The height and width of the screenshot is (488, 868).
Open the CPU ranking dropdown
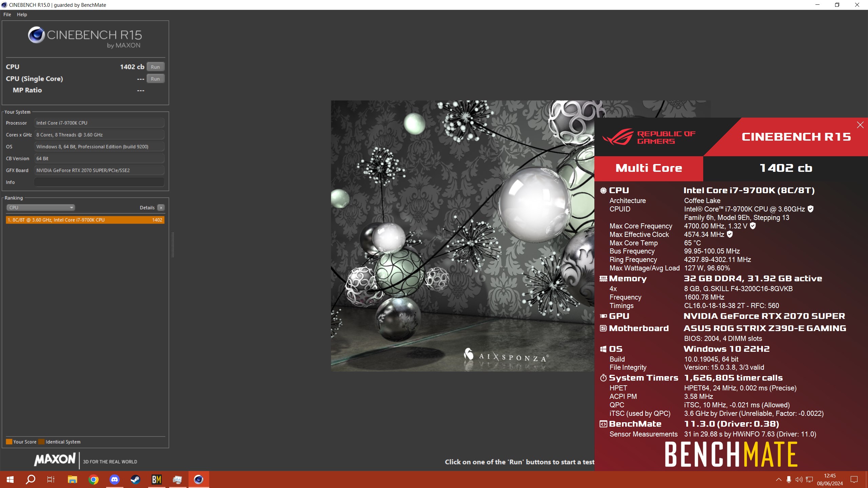coord(40,207)
